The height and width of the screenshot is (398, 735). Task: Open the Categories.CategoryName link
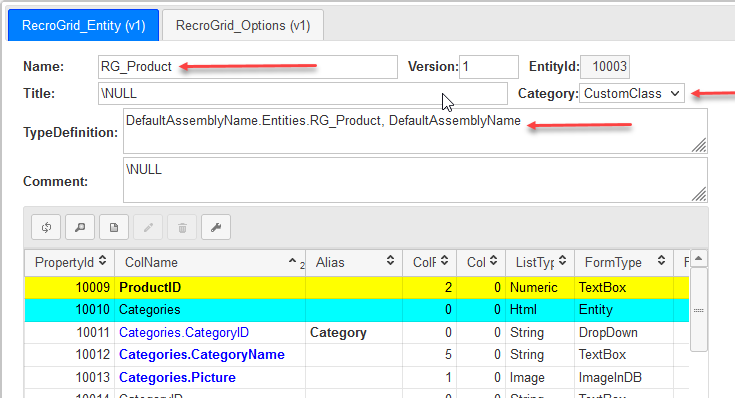[x=202, y=354]
